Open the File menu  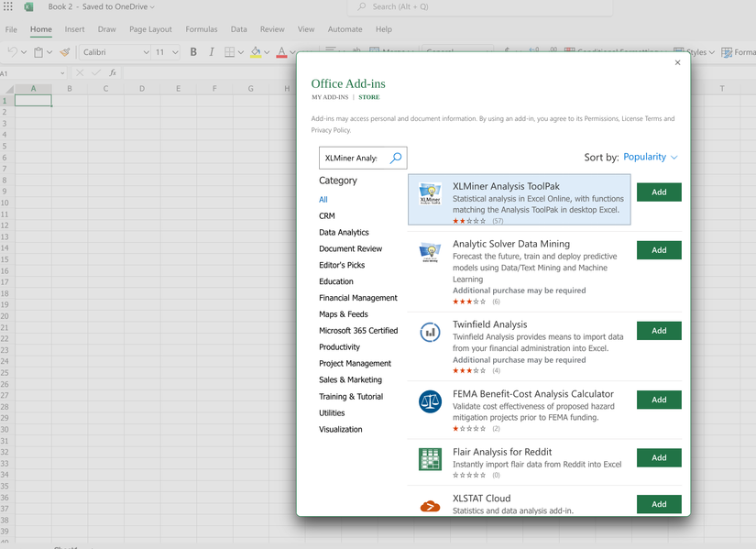11,29
